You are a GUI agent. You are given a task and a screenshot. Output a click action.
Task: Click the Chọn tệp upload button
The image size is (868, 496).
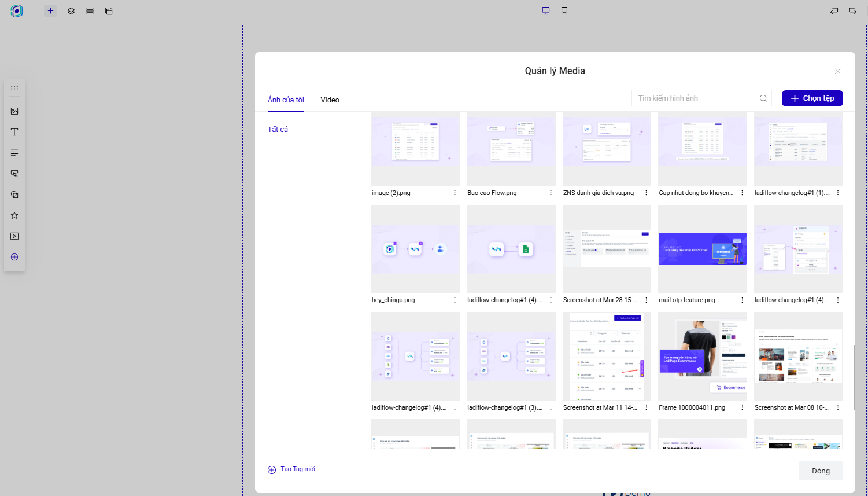click(x=812, y=98)
